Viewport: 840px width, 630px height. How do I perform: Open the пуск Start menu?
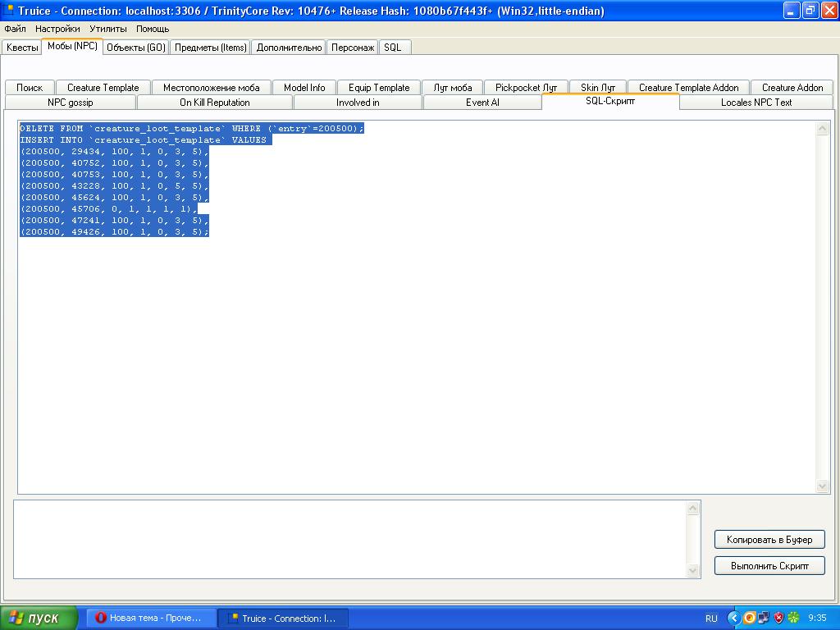point(39,619)
